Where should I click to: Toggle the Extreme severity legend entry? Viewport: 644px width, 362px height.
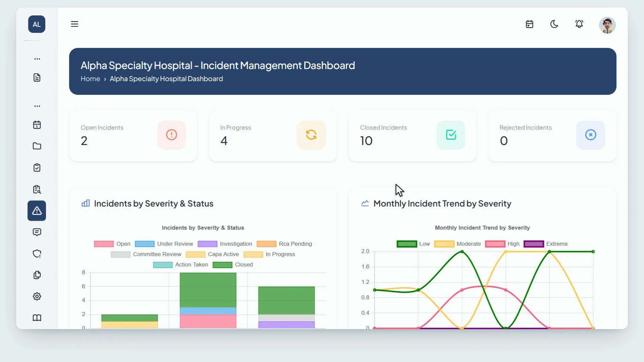click(x=546, y=244)
